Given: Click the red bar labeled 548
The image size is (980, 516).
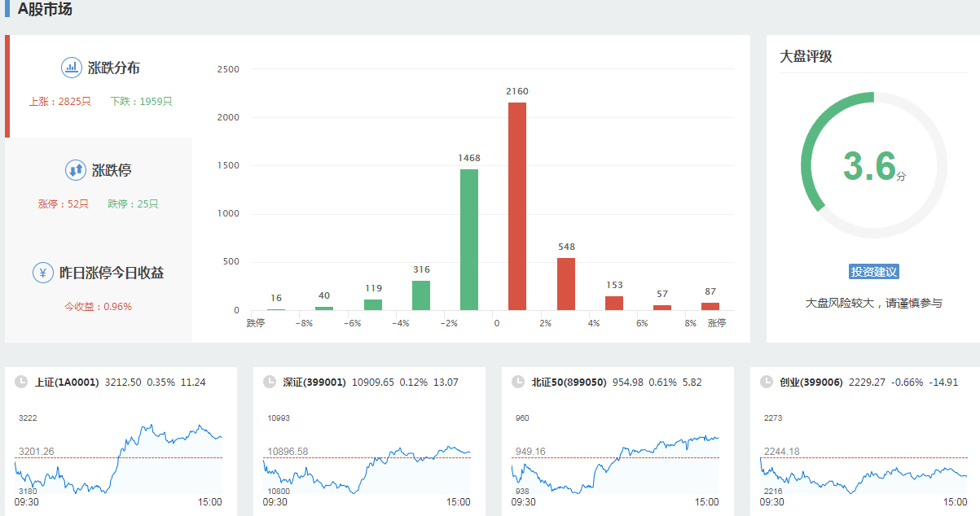Looking at the screenshot, I should pyautogui.click(x=566, y=284).
